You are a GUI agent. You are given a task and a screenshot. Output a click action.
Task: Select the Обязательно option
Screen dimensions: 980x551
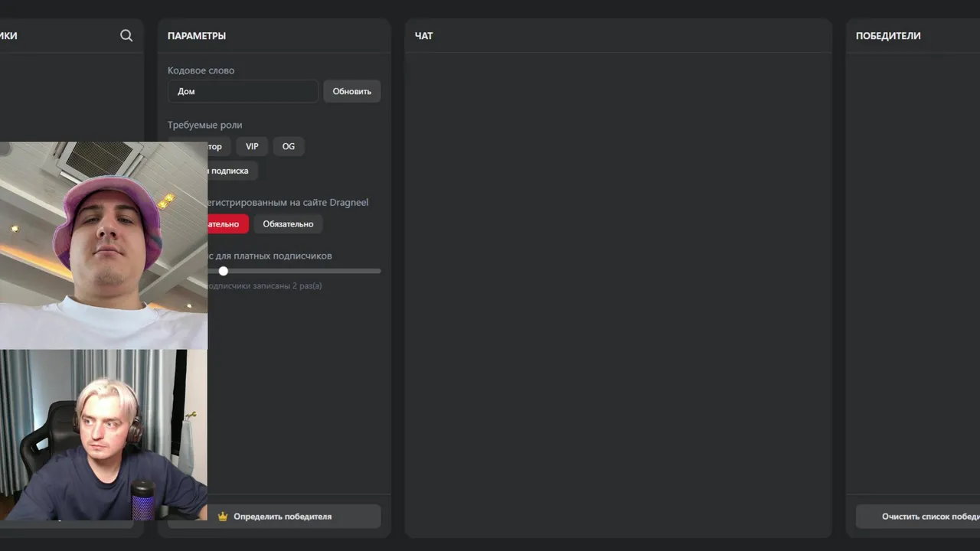[x=288, y=224]
